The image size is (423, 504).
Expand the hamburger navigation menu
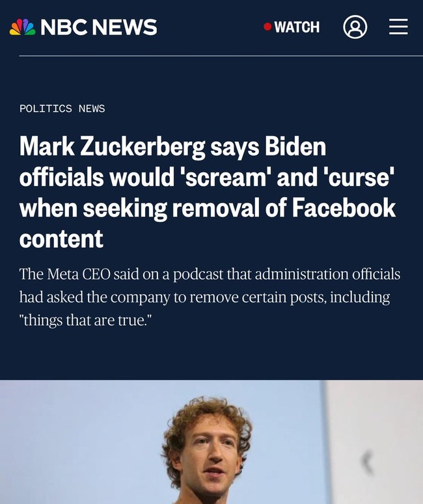[398, 27]
